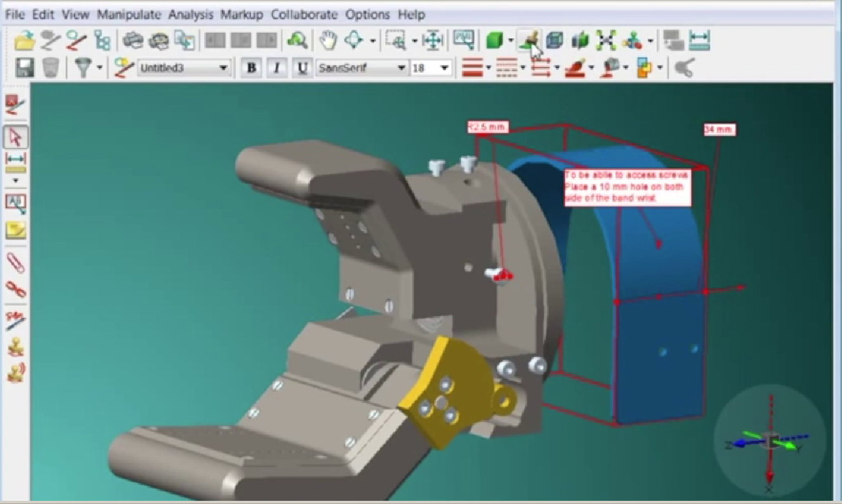The height and width of the screenshot is (504, 842).
Task: Select the text annotation tool in sidebar
Action: click(x=16, y=204)
